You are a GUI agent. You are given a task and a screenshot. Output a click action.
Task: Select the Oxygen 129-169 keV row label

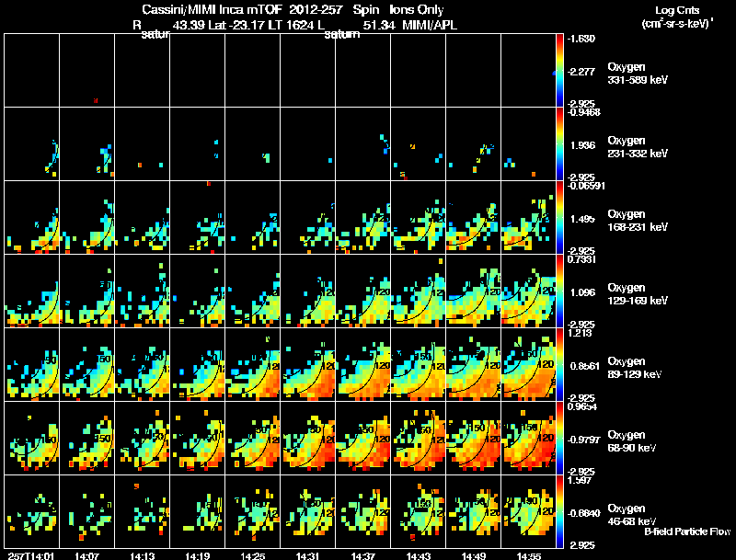point(638,293)
